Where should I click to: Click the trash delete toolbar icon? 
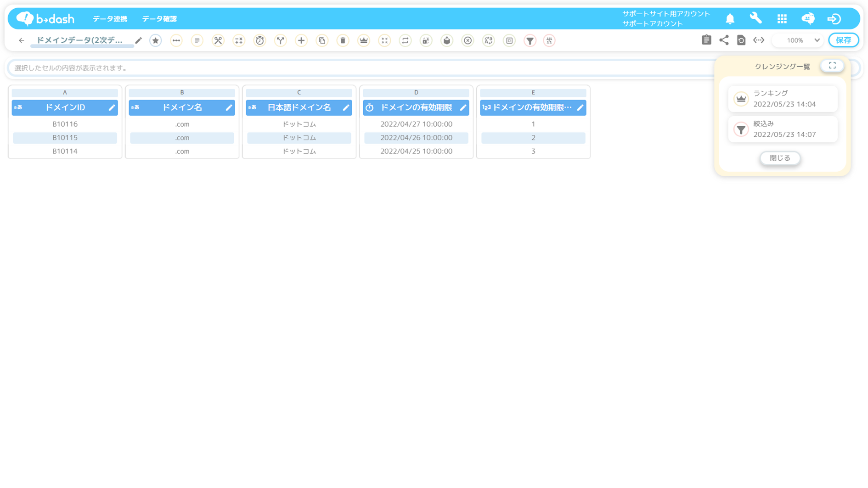coord(343,40)
